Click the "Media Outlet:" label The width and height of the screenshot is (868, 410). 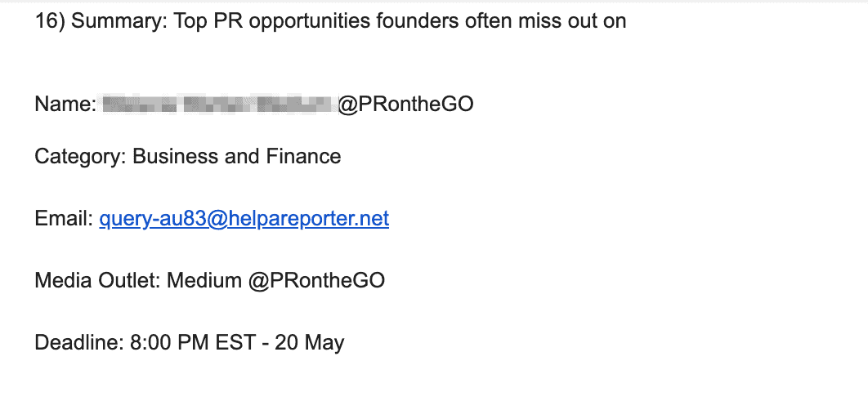(98, 280)
